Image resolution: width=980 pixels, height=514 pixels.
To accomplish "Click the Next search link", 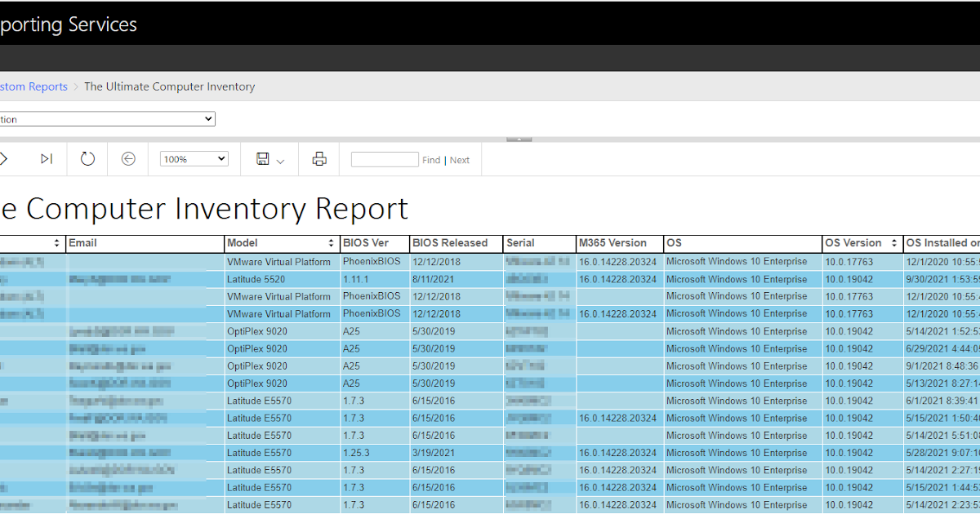I will tap(459, 159).
